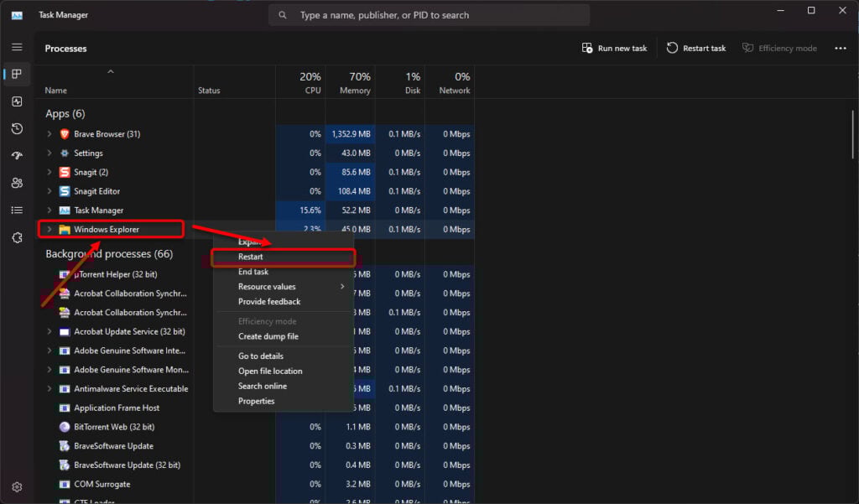859x504 pixels.
Task: Open Startup apps from the sidebar
Action: (x=17, y=156)
